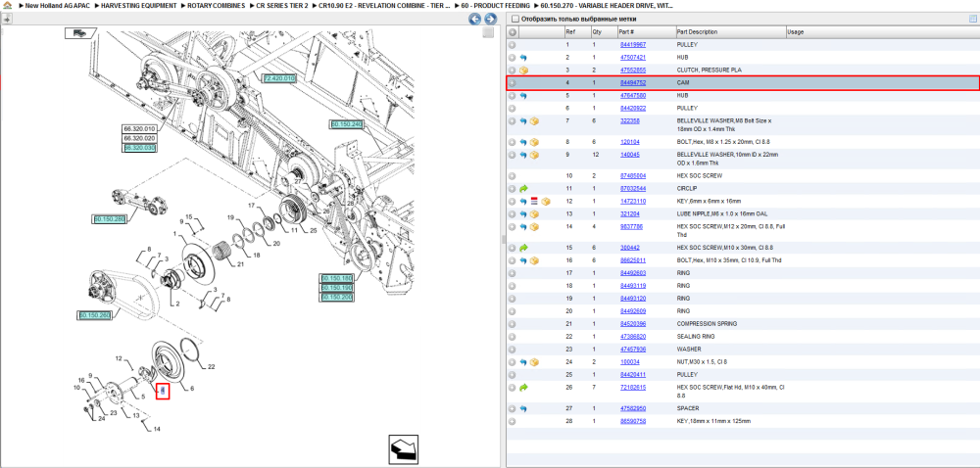
Task: Click green arrow icon for part 72182615
Action: (523, 388)
